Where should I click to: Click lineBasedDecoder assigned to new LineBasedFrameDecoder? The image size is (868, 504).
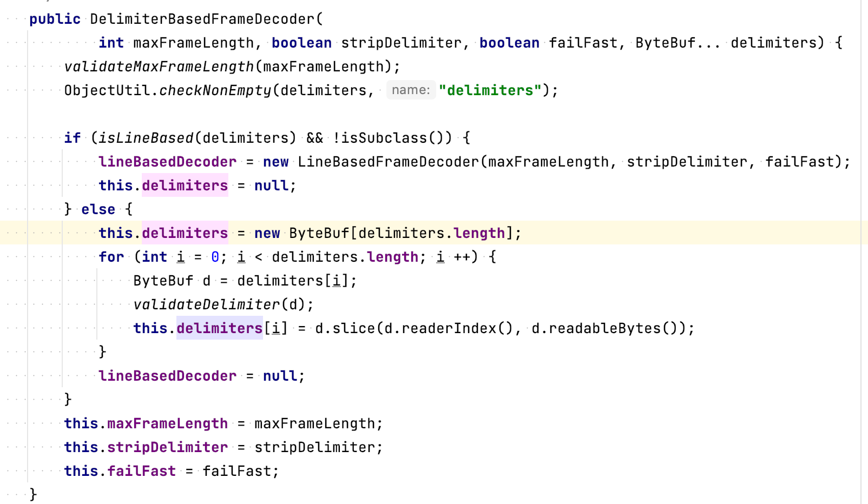pos(167,162)
